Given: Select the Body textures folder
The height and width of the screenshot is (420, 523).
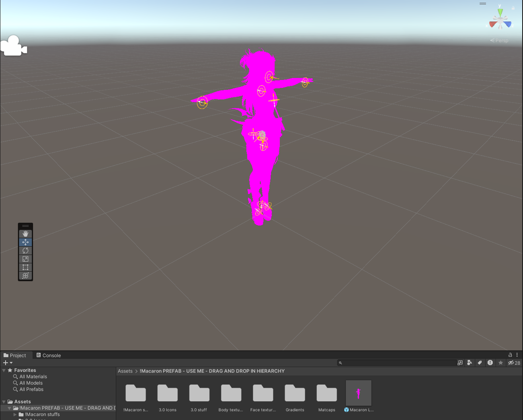Looking at the screenshot, I should pyautogui.click(x=231, y=398).
